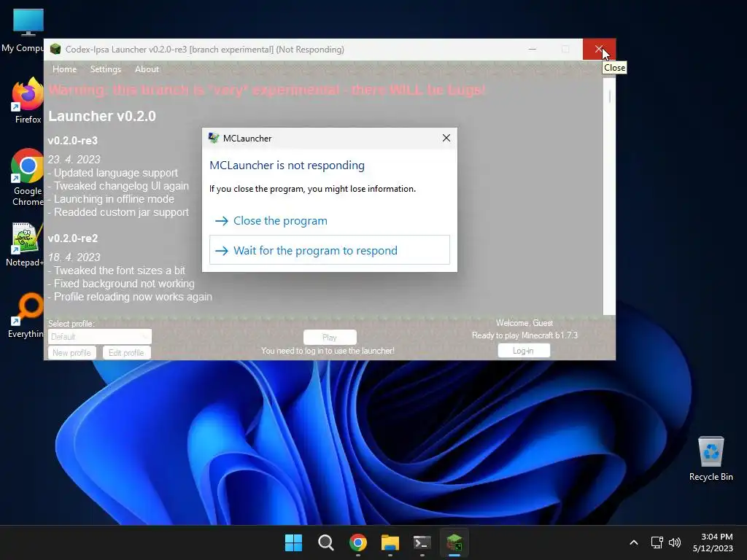Screen dimensions: 747x560
Task: Open File Explorer from the taskbar
Action: click(x=390, y=542)
